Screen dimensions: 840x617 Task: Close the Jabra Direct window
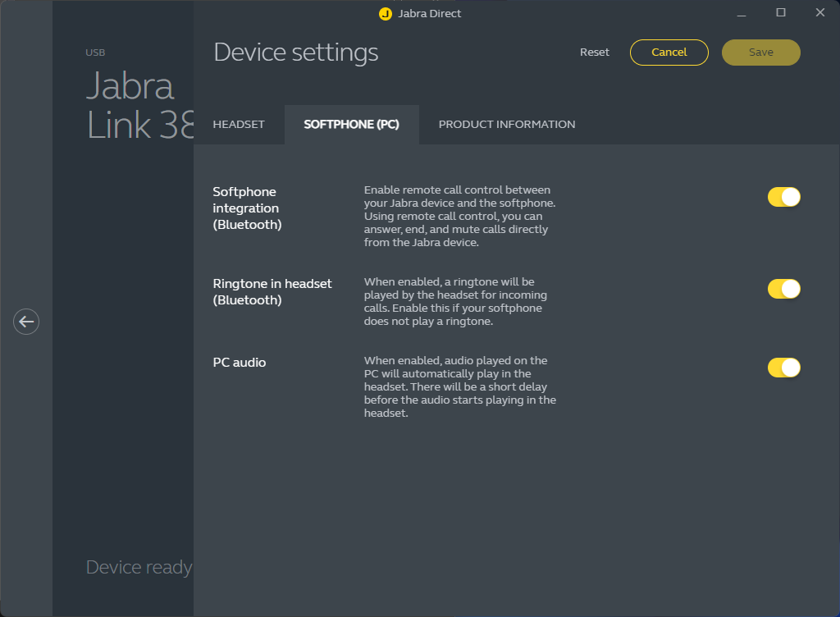point(820,13)
